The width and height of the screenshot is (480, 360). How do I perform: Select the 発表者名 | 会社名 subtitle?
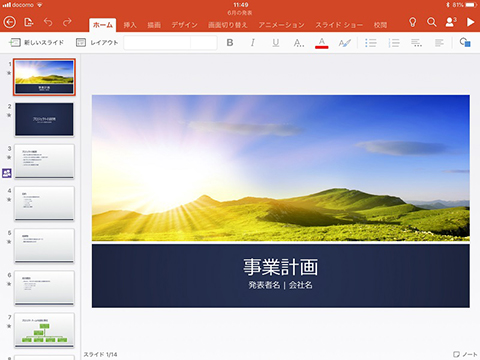pos(280,285)
